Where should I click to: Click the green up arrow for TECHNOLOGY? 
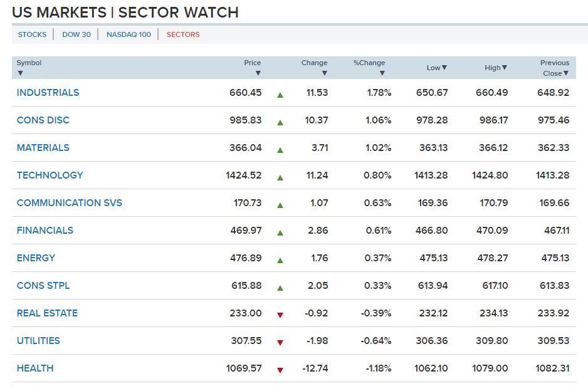click(x=280, y=178)
